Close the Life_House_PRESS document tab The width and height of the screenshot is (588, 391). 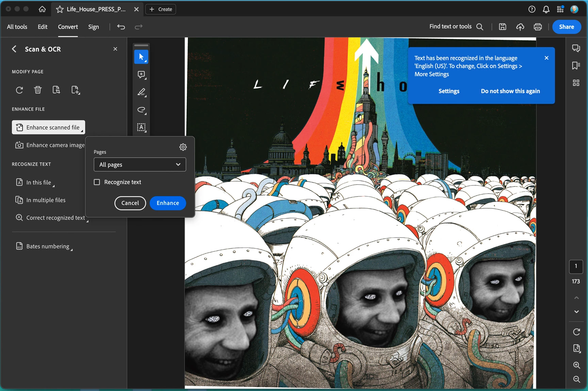tap(136, 9)
